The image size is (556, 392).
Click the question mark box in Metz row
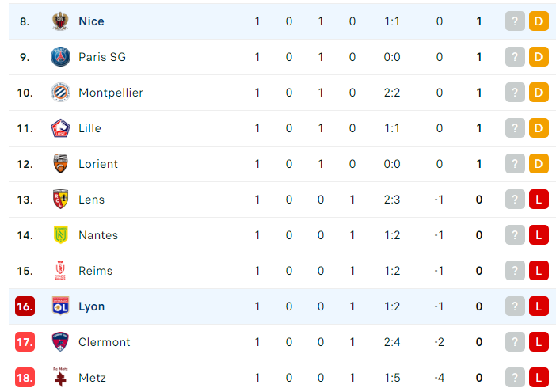(x=515, y=378)
